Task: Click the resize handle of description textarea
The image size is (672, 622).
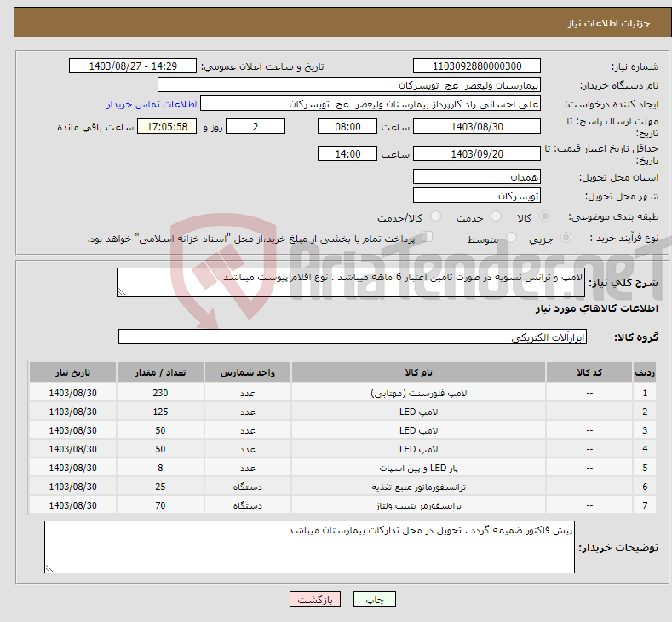Action: tap(122, 291)
